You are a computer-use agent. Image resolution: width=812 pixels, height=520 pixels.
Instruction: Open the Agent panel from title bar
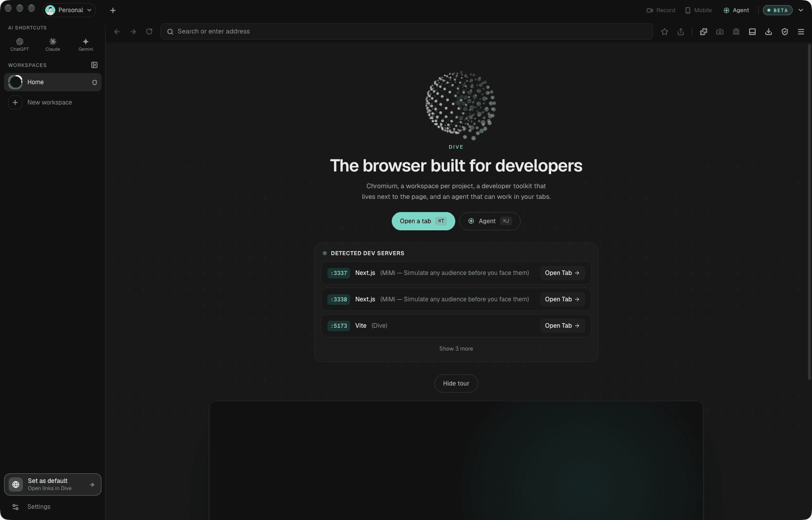point(736,10)
